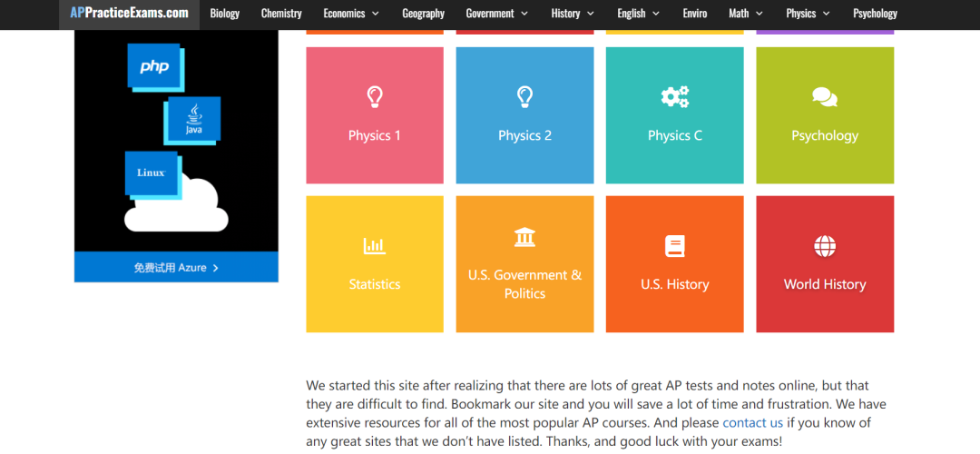Select Chemistry from the navigation bar
The width and height of the screenshot is (980, 454).
tap(281, 14)
